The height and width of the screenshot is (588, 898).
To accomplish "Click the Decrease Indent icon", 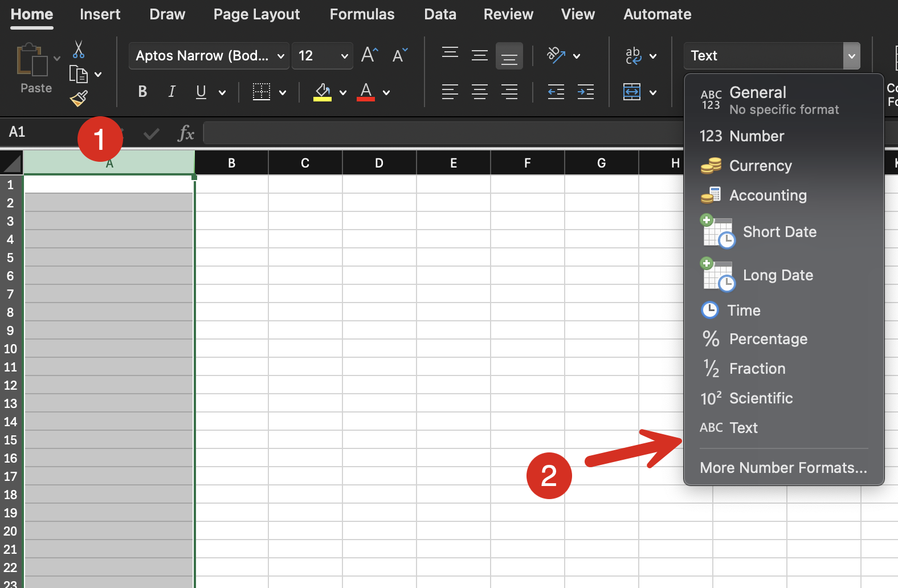I will click(x=556, y=92).
